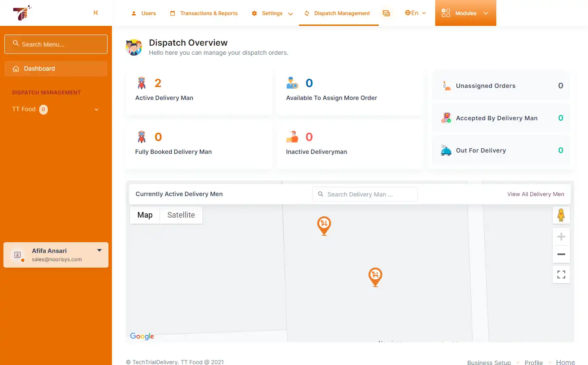
Task: Click the map zoom-in plus control
Action: 561,236
